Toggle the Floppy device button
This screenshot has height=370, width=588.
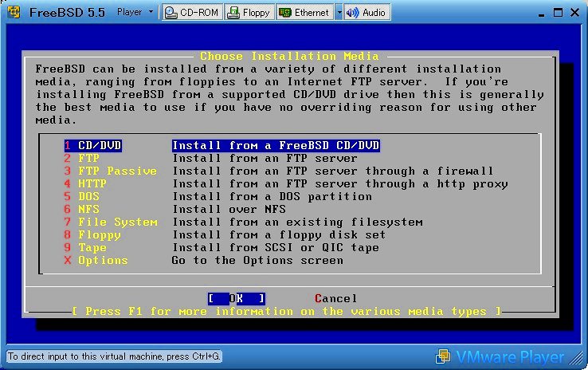pos(249,12)
